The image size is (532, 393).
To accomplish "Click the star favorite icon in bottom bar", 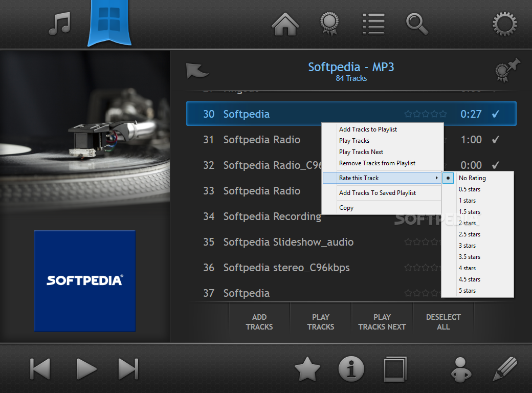I will (x=307, y=369).
